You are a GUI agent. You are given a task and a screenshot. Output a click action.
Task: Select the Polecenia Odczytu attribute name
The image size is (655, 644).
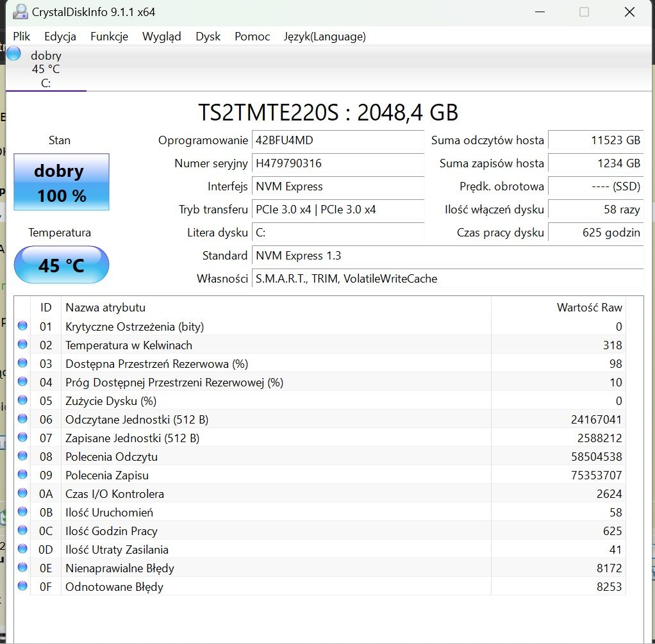pos(111,457)
